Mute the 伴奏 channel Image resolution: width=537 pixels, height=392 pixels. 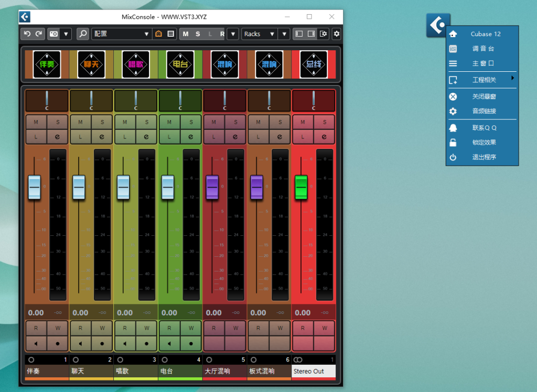pyautogui.click(x=36, y=122)
